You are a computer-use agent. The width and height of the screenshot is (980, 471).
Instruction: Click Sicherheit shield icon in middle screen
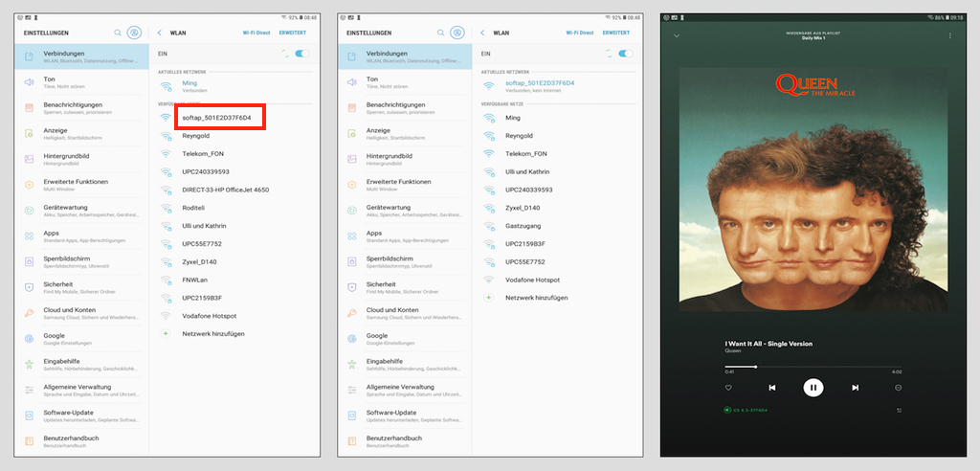point(352,287)
